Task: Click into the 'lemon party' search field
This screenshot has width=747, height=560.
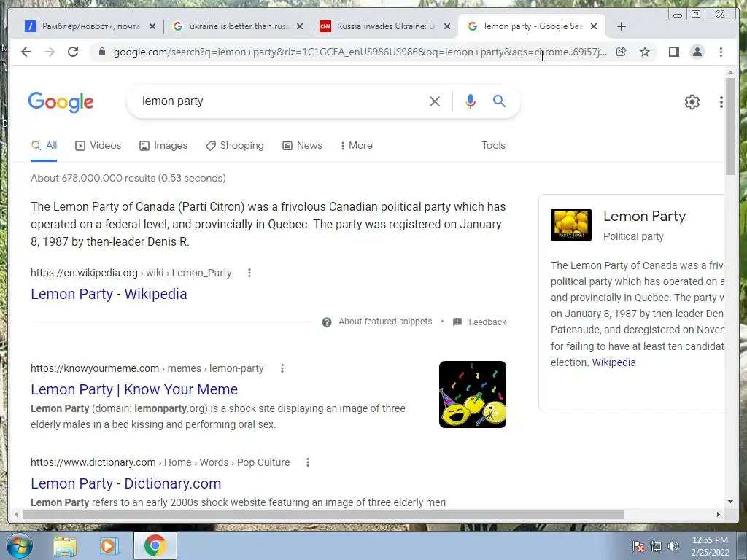Action: click(x=281, y=101)
